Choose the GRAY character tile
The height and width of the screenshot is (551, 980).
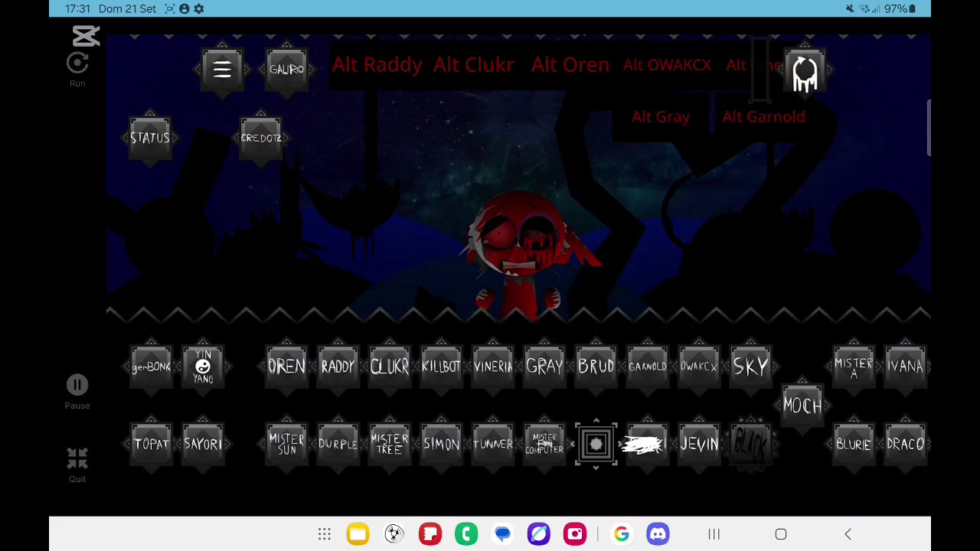[544, 367]
